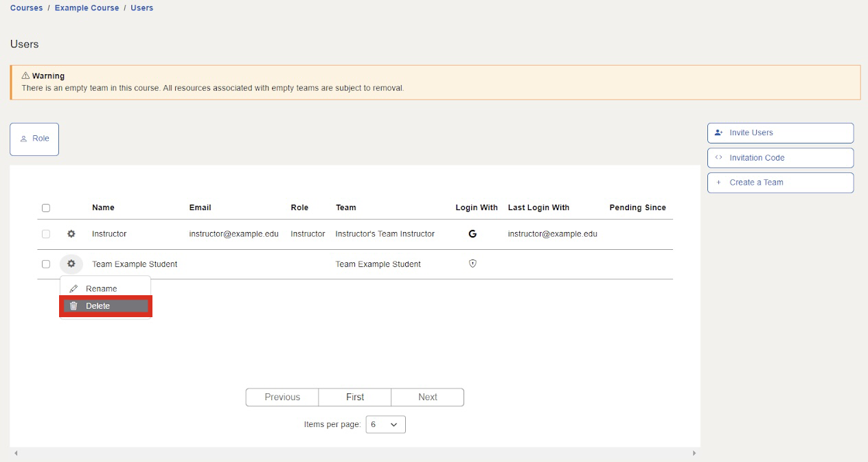The width and height of the screenshot is (868, 462).
Task: Toggle the select-all checkbox in table header
Action: click(46, 207)
